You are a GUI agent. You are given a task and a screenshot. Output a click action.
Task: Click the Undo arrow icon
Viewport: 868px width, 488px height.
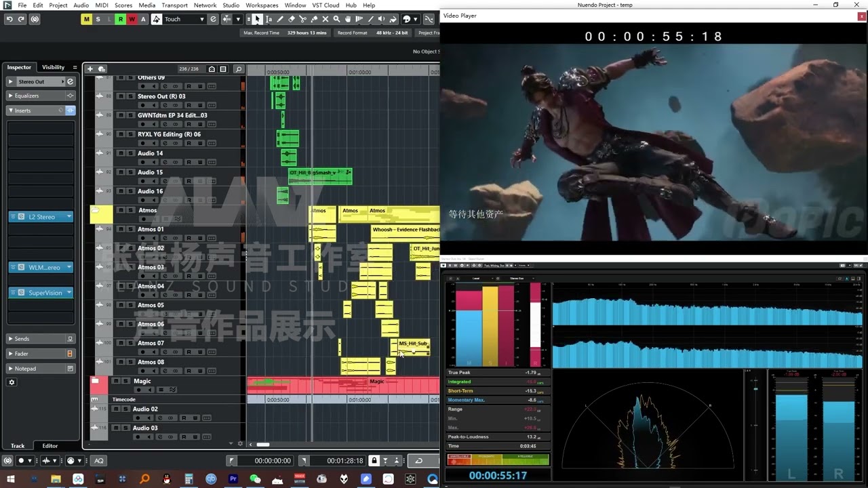tap(9, 19)
